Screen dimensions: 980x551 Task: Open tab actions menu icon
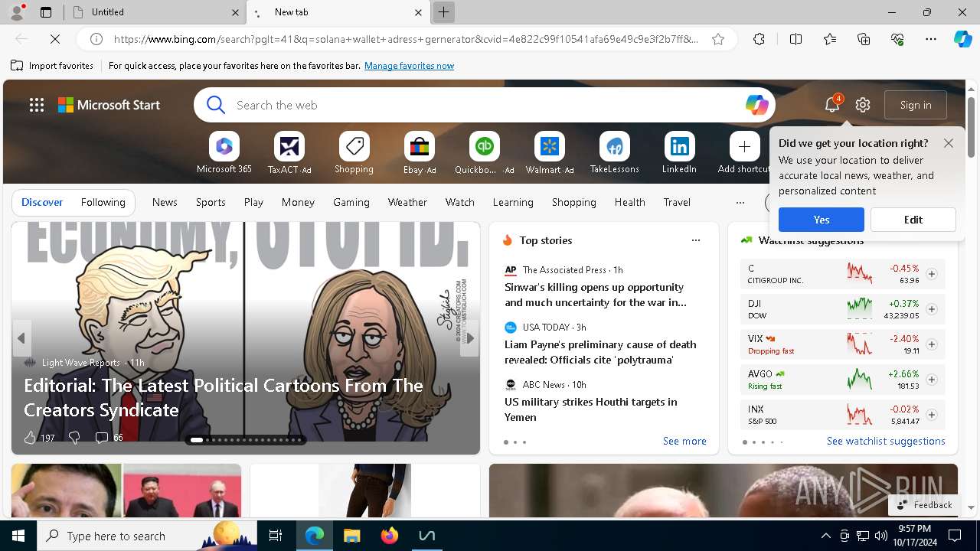[46, 12]
